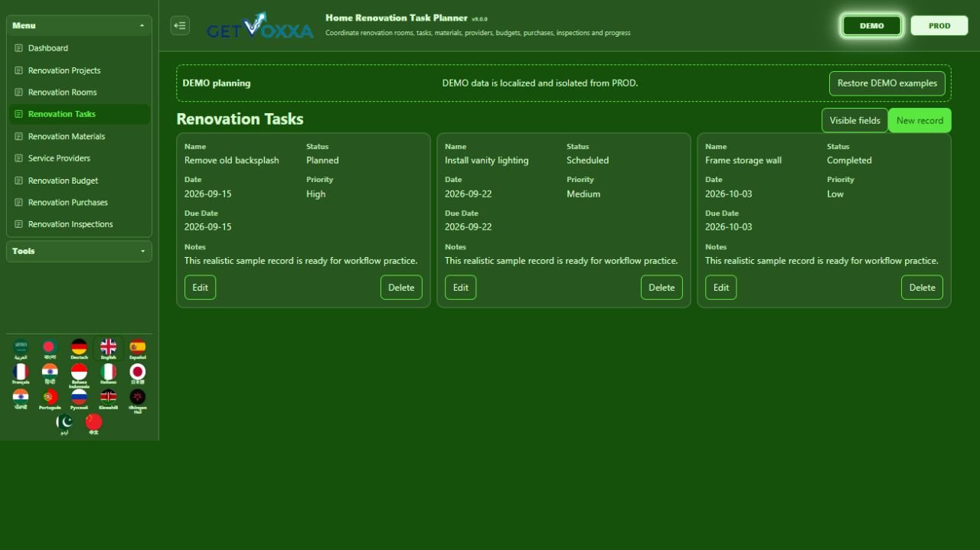
Task: Choose Bahasa Indonesia flag
Action: click(x=79, y=376)
